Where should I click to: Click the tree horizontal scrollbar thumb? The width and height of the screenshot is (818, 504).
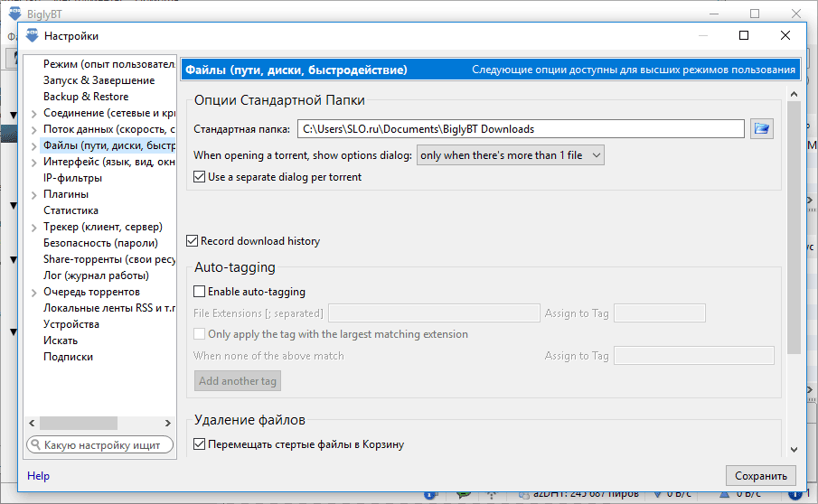[79, 423]
